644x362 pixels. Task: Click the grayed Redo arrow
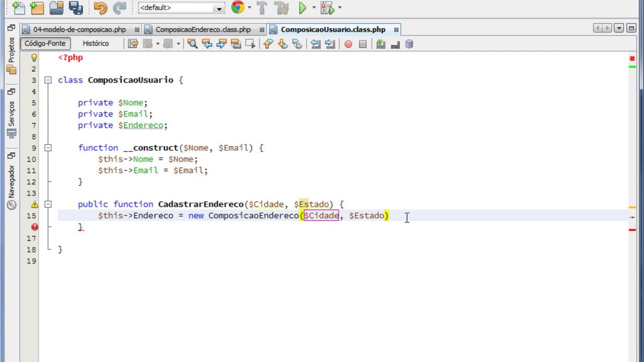(x=119, y=8)
